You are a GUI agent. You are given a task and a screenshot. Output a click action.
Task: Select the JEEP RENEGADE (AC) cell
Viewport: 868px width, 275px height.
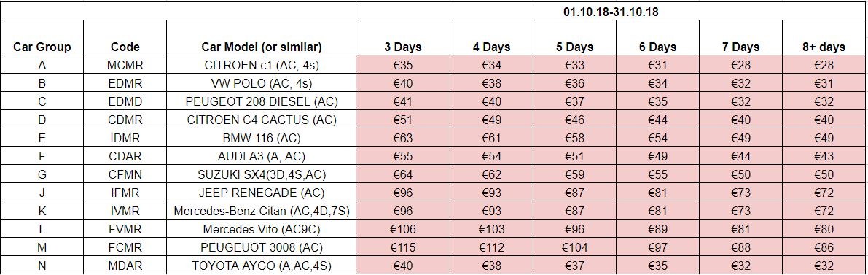point(262,193)
